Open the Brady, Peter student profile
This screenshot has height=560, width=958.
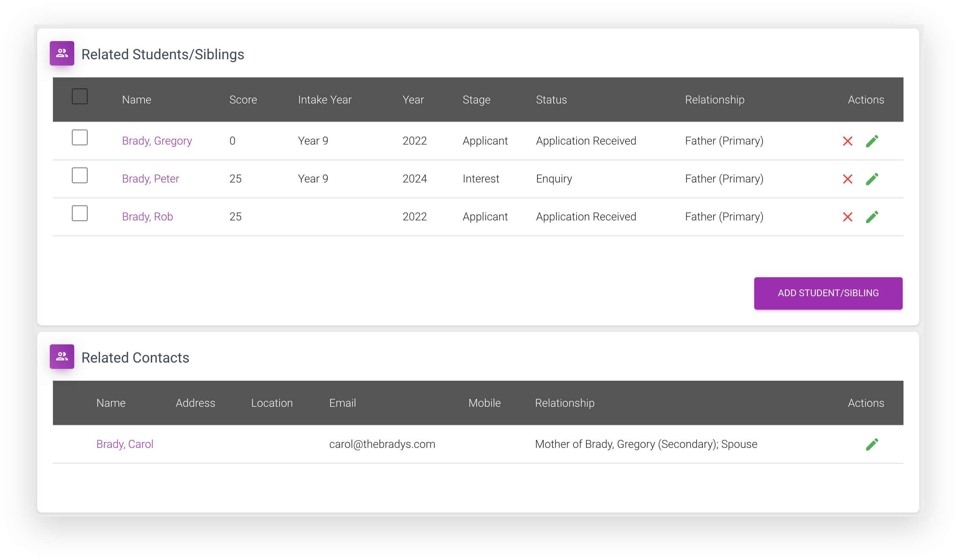(x=150, y=179)
